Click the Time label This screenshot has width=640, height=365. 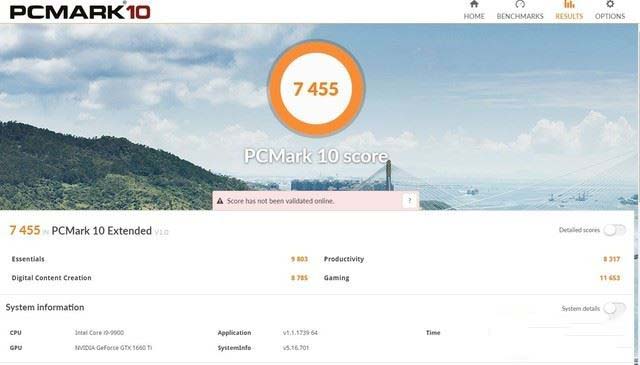[x=433, y=333]
